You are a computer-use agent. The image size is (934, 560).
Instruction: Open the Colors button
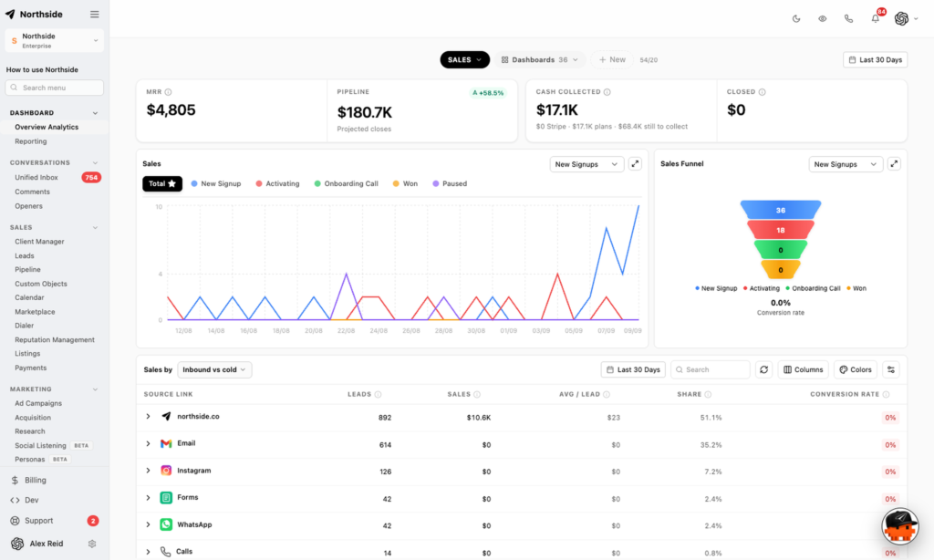pos(856,369)
